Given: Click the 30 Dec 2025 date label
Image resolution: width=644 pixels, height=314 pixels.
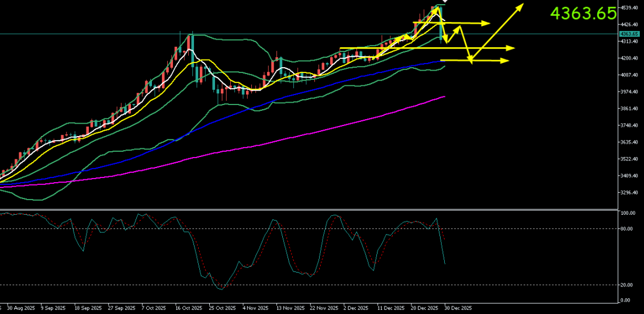Looking at the screenshot, I should click(x=458, y=308).
